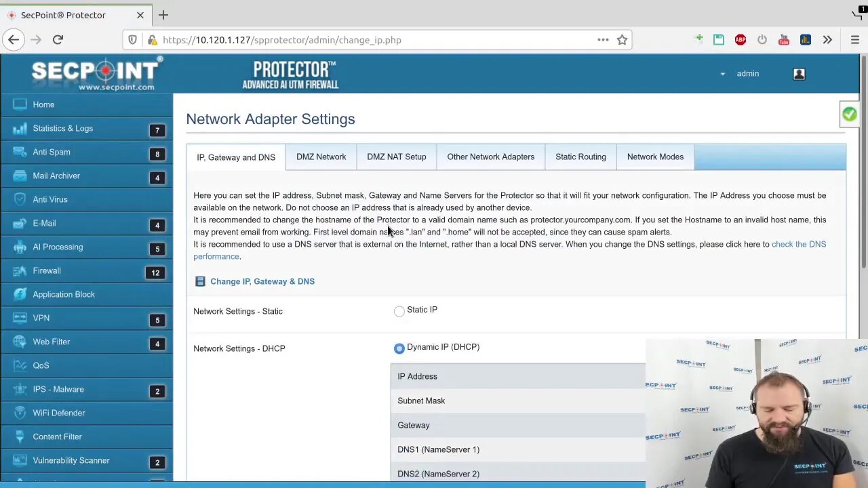Open the Network Modes tab
This screenshot has height=488, width=868.
click(655, 157)
